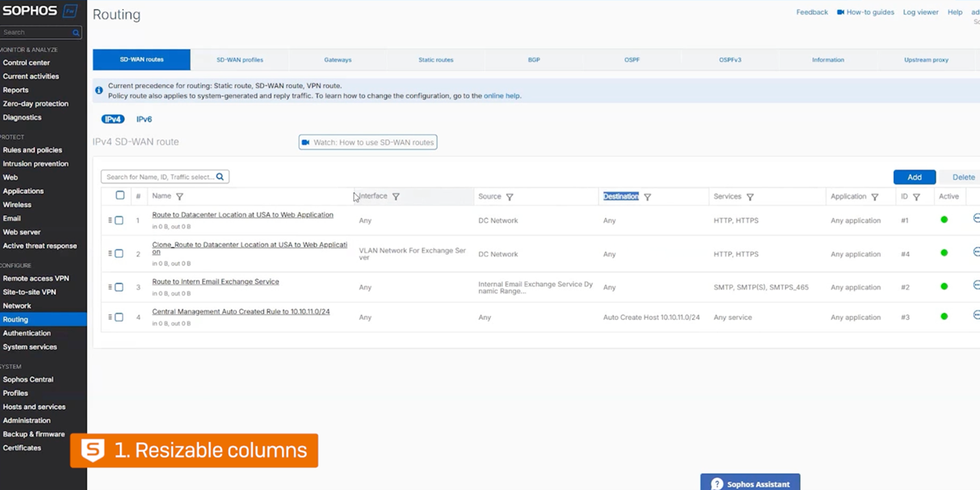Image resolution: width=980 pixels, height=490 pixels.
Task: Click the sidebar search magnifier icon
Action: pyautogui.click(x=76, y=32)
